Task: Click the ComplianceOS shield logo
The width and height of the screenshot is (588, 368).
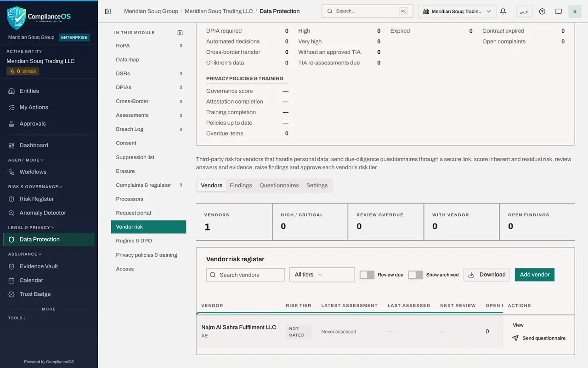Action: pyautogui.click(x=17, y=17)
